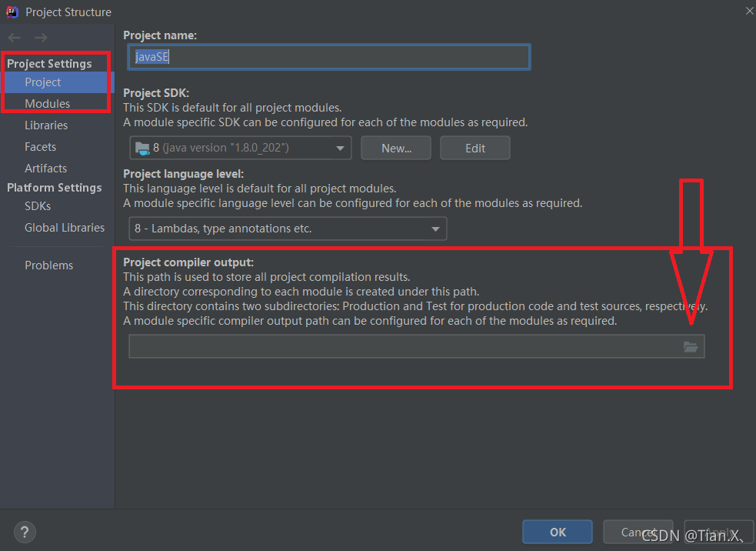The image size is (756, 551).
Task: Click the Project Settings heading
Action: tap(49, 64)
